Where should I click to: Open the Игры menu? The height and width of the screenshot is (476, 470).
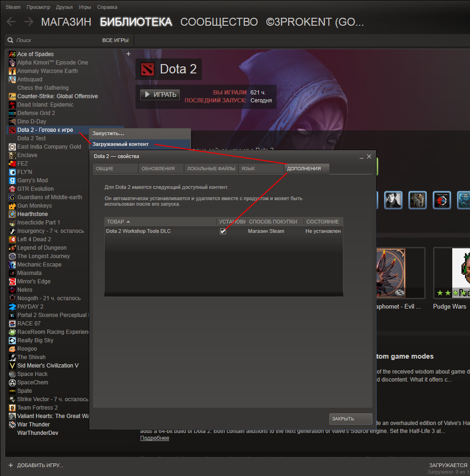[x=85, y=7]
